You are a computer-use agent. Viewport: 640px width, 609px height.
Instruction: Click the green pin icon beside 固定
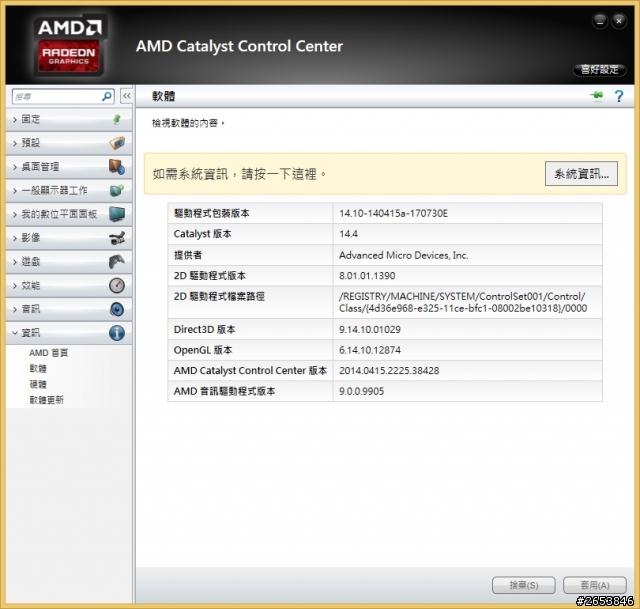click(117, 119)
